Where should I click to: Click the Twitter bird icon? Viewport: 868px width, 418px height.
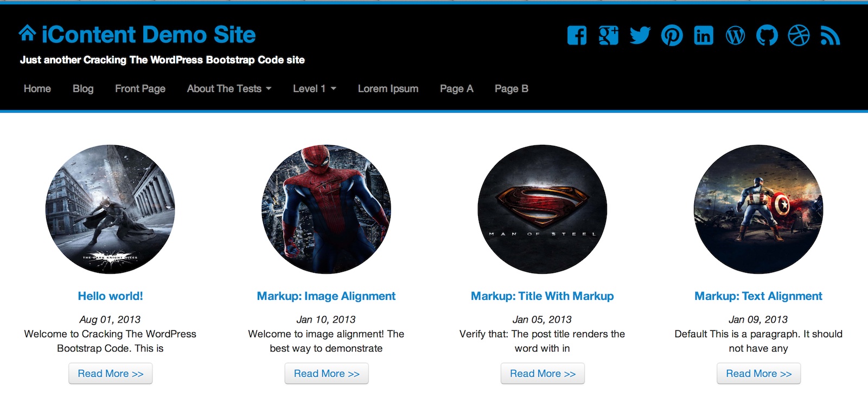tap(640, 36)
